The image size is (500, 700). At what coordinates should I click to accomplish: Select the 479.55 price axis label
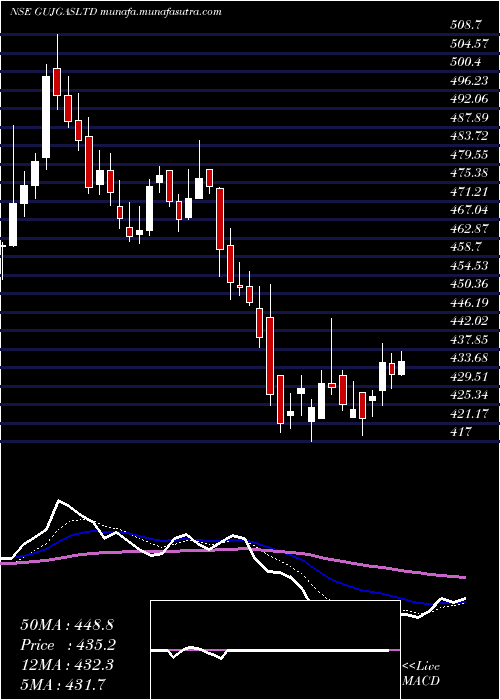coord(469,155)
